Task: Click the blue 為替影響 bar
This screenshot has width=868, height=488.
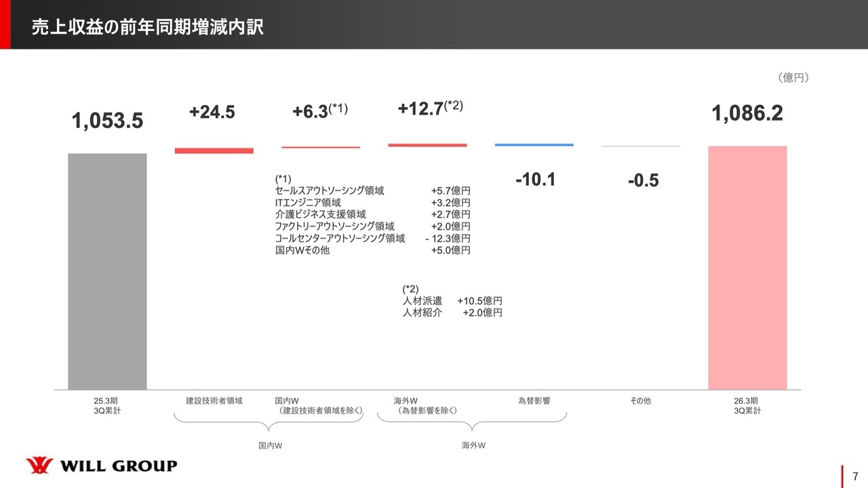Action: pyautogui.click(x=534, y=144)
